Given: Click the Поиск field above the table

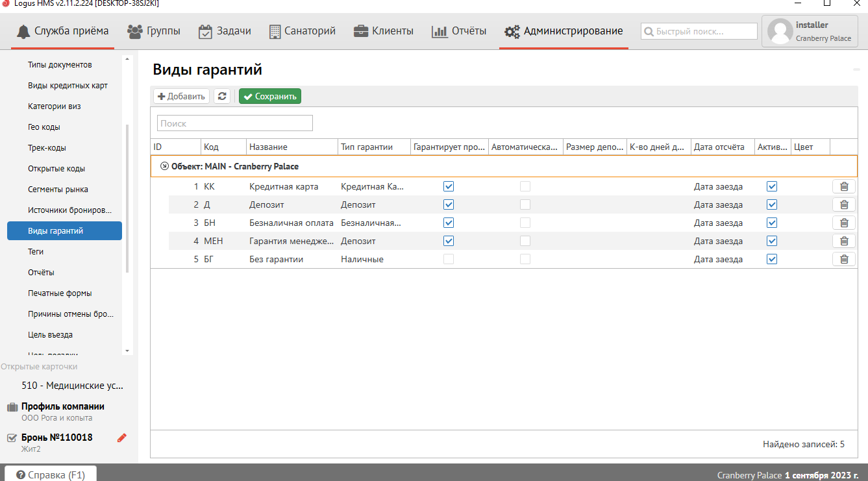Looking at the screenshot, I should [x=234, y=123].
